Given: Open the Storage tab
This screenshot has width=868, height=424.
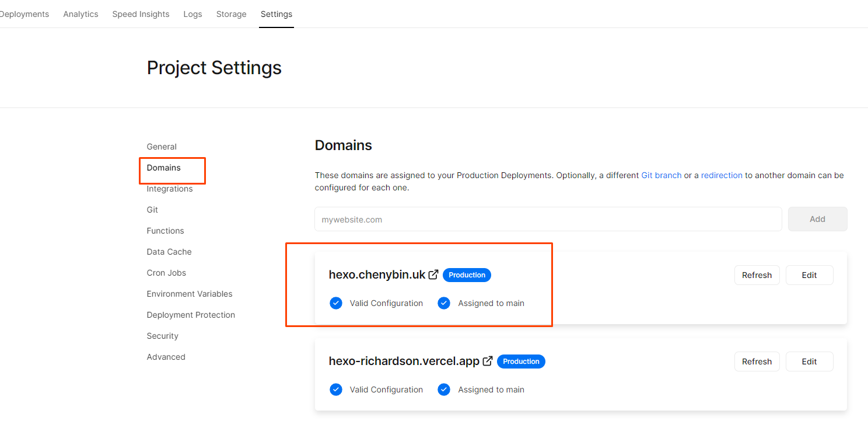Looking at the screenshot, I should point(231,14).
